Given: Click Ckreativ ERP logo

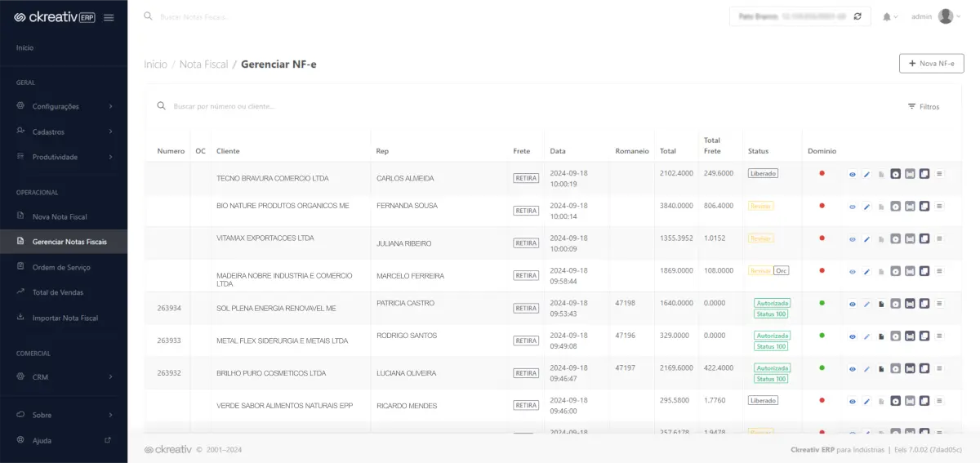Looking at the screenshot, I should (x=55, y=17).
